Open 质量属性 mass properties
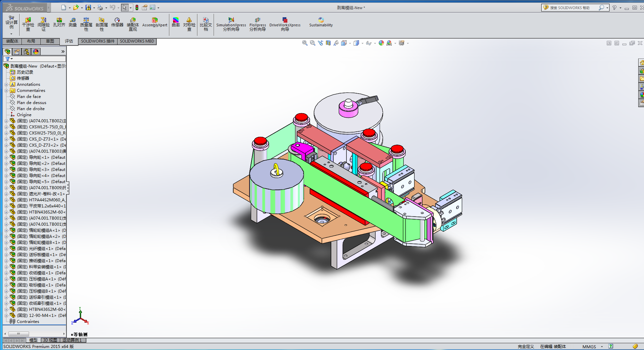The width and height of the screenshot is (644, 350). pos(86,24)
